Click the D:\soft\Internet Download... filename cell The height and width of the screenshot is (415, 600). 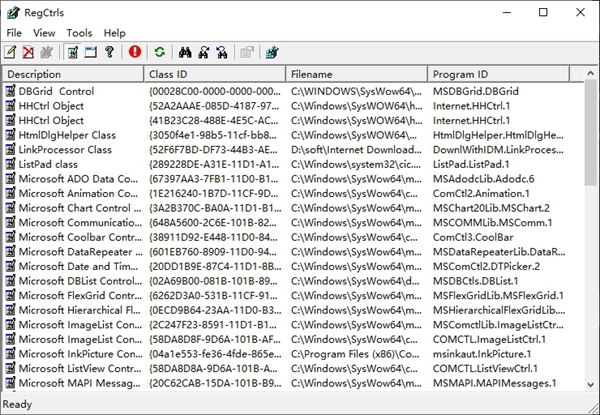coord(356,150)
